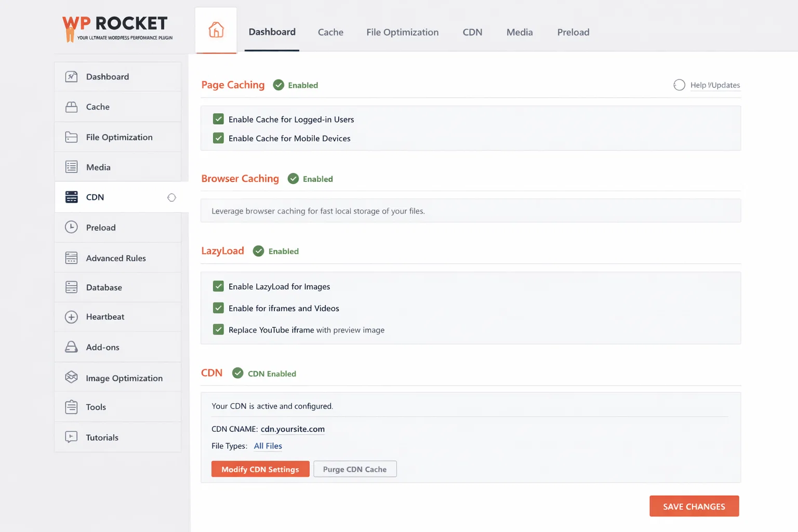The width and height of the screenshot is (798, 532).
Task: Click the Purge CDN Cache button
Action: click(x=355, y=469)
